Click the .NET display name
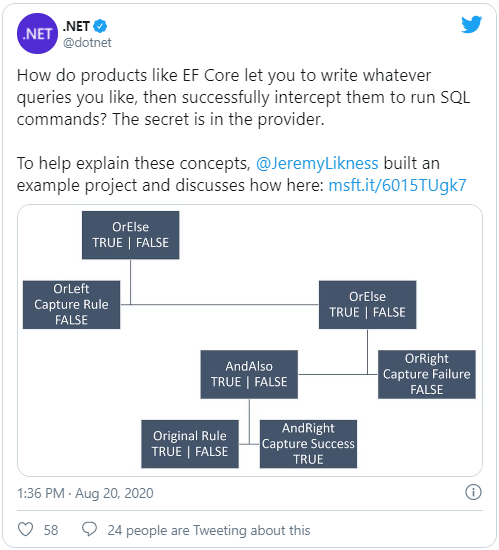 (x=76, y=26)
